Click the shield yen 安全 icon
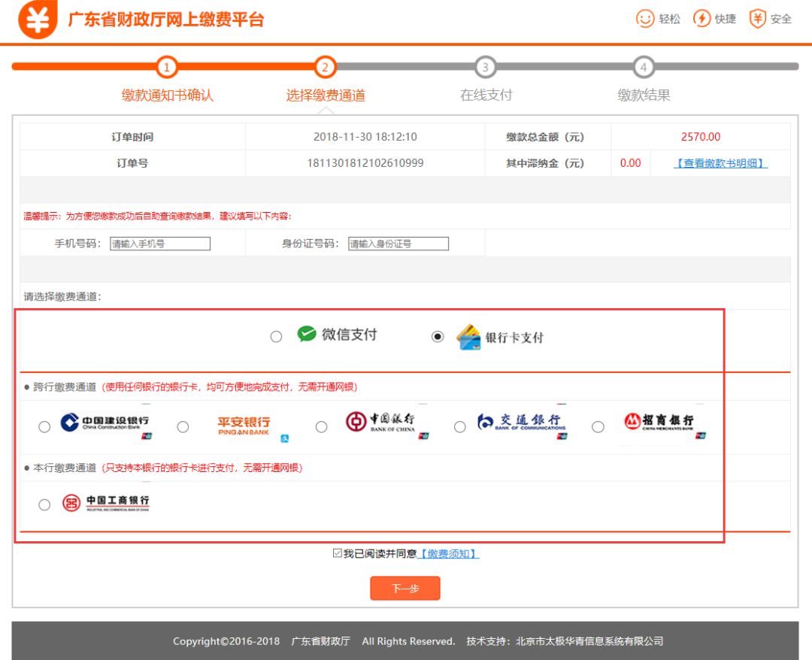Screen dimensions: 812x660 (x=757, y=19)
